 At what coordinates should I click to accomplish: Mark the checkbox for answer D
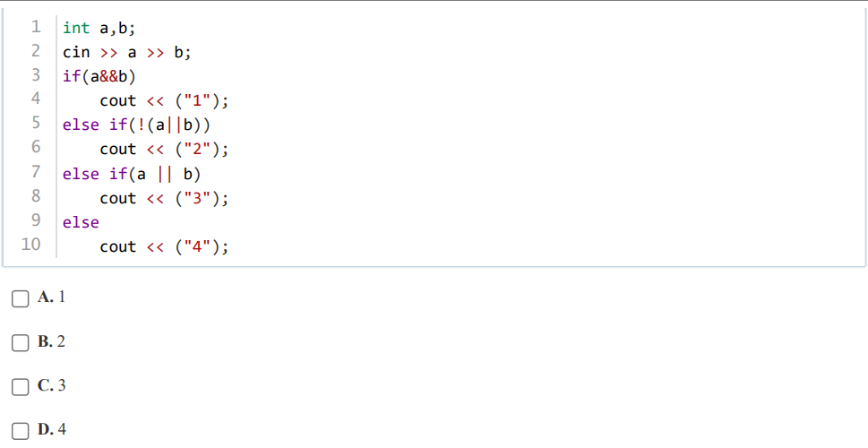(x=20, y=431)
